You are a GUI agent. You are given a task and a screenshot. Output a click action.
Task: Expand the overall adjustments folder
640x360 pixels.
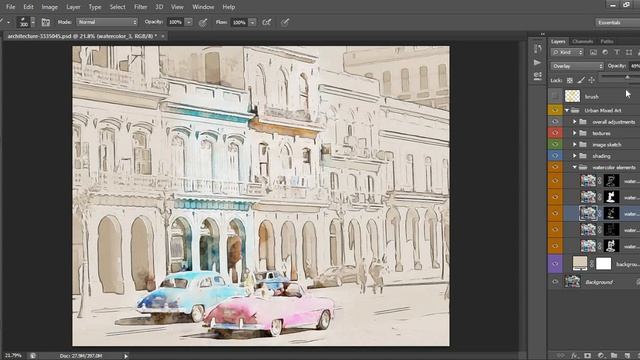[x=575, y=122]
